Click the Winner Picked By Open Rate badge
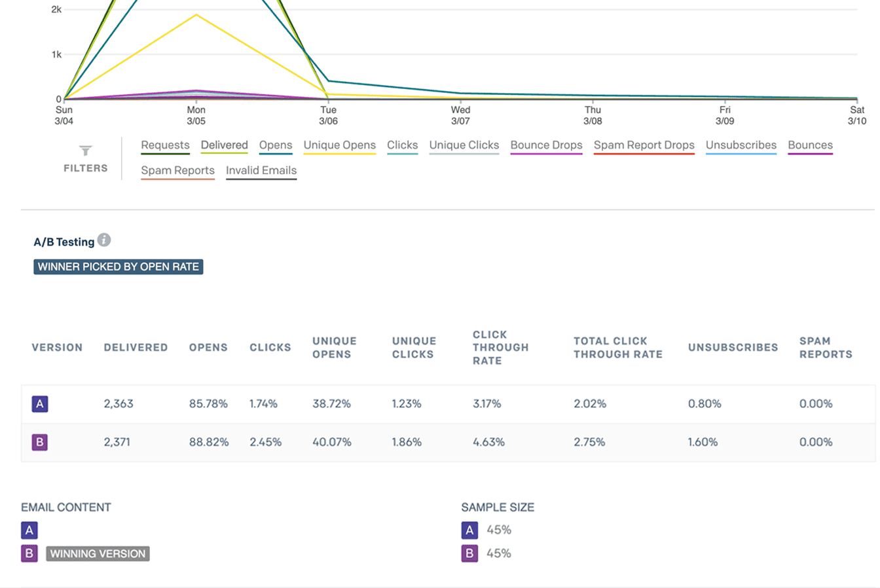 pyautogui.click(x=119, y=267)
